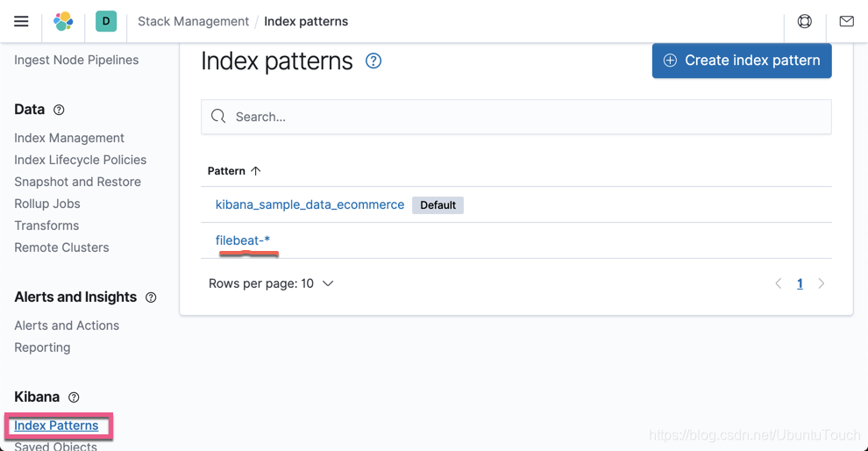Click the Stack Management breadcrumb

tap(193, 21)
